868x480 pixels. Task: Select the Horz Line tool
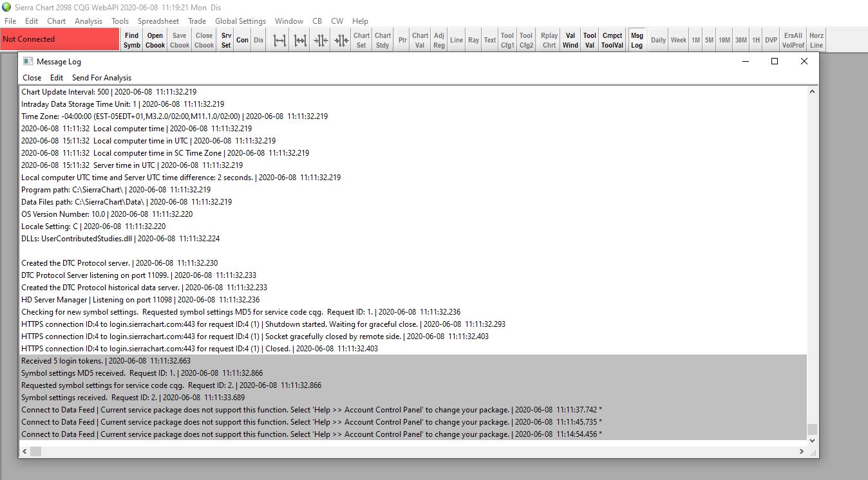click(x=816, y=40)
